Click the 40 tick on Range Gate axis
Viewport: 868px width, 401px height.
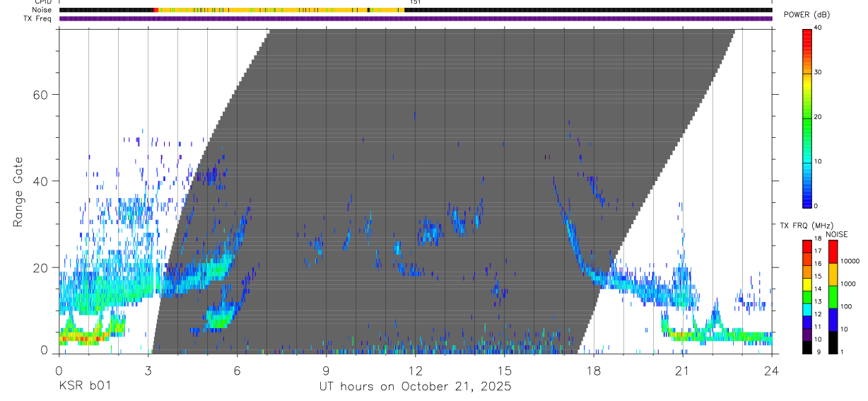coord(40,181)
